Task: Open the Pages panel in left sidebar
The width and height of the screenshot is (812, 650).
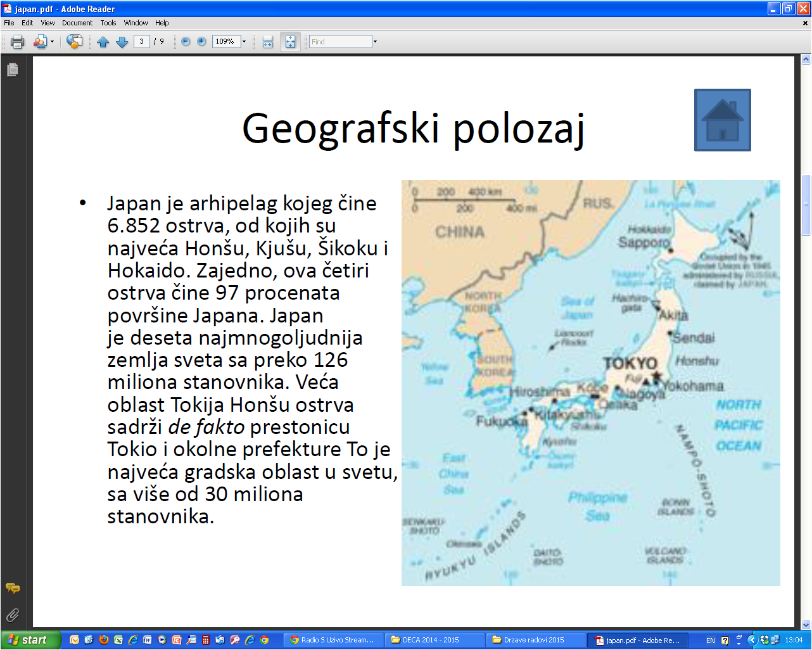Action: (x=12, y=70)
